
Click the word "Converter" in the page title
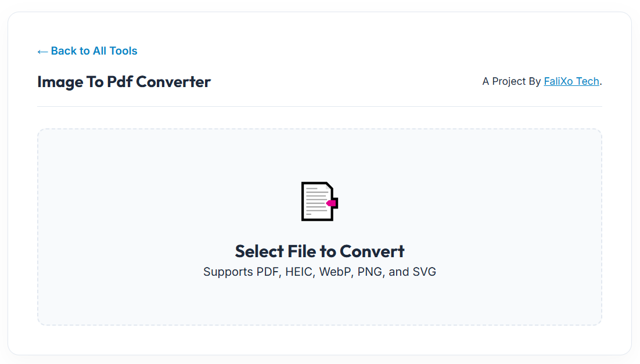click(x=173, y=82)
